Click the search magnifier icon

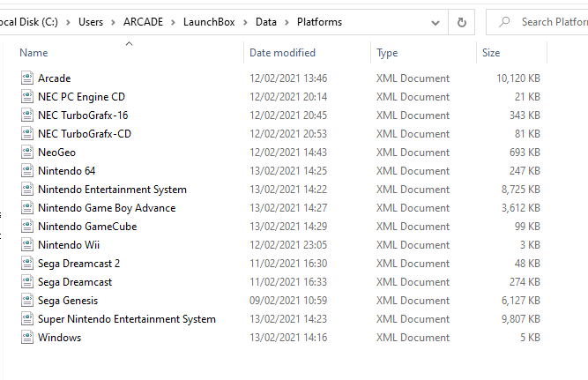tap(504, 22)
